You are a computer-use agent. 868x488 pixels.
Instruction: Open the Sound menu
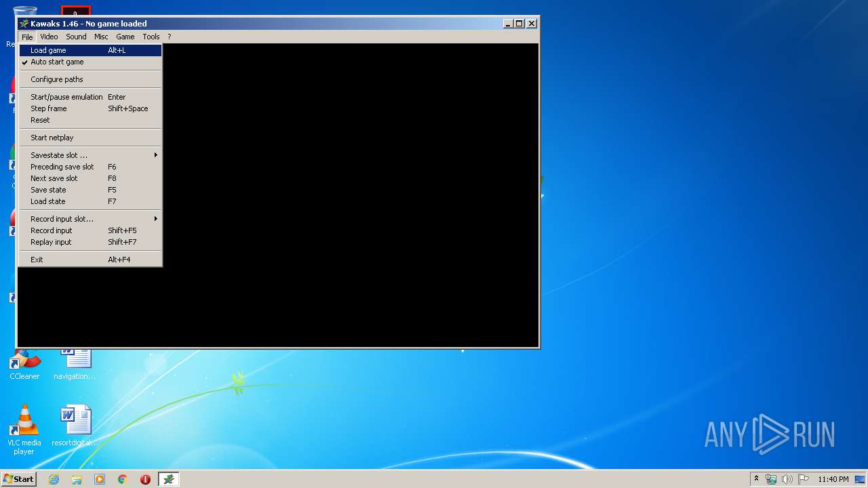coord(76,37)
